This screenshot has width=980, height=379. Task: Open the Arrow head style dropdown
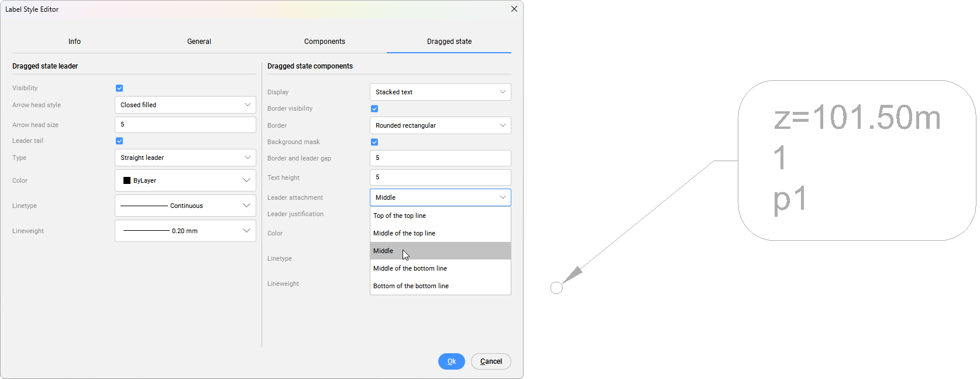point(185,105)
